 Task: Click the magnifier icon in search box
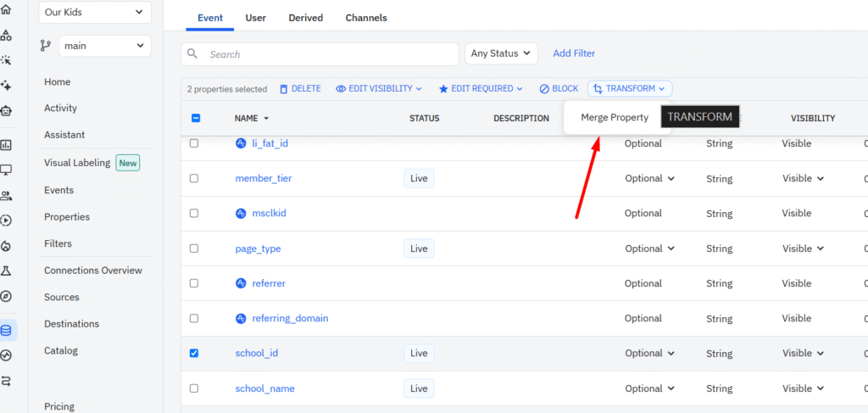[193, 54]
